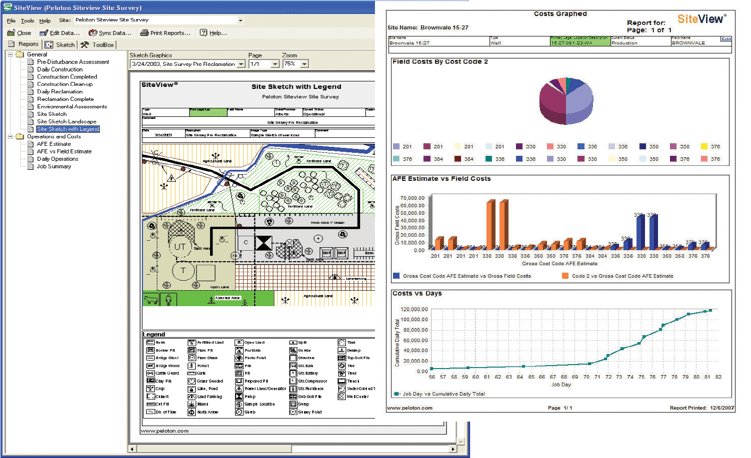Click the AFE Estimate vs Field Costs heading
Screen dimensions: 751x458
tap(442, 179)
